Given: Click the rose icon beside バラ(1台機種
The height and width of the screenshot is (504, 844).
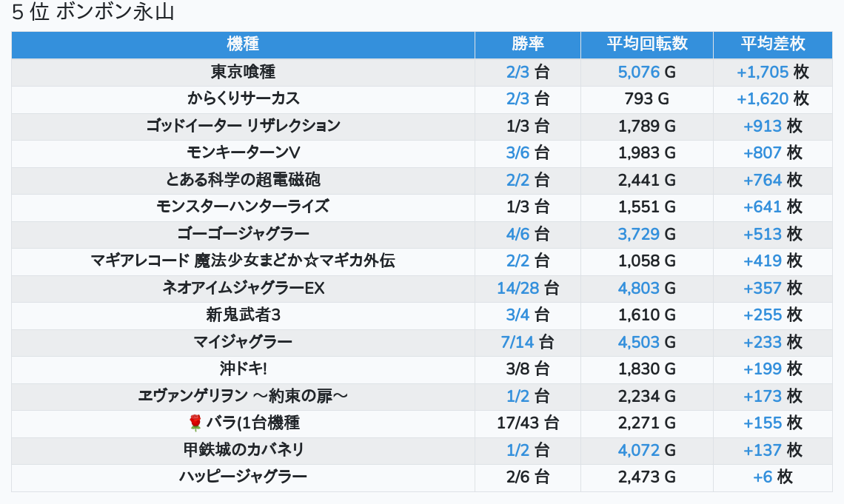Looking at the screenshot, I should 195,423.
